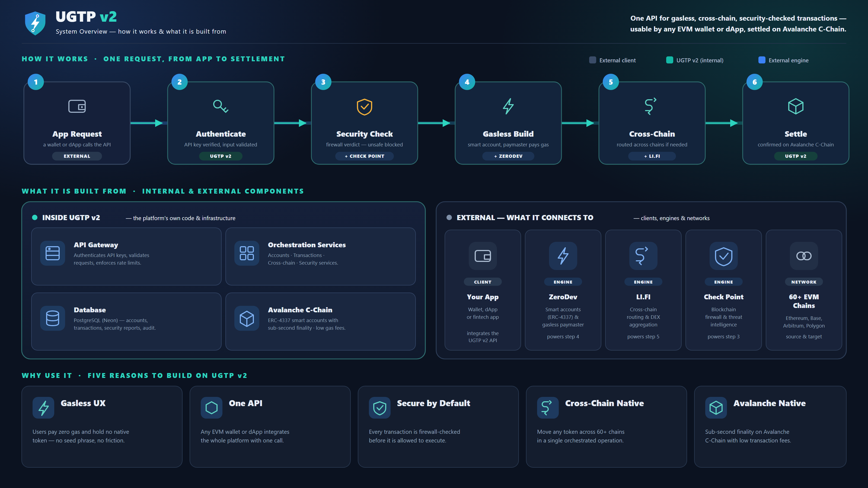Click the CLIENT tag above Your App

click(483, 282)
